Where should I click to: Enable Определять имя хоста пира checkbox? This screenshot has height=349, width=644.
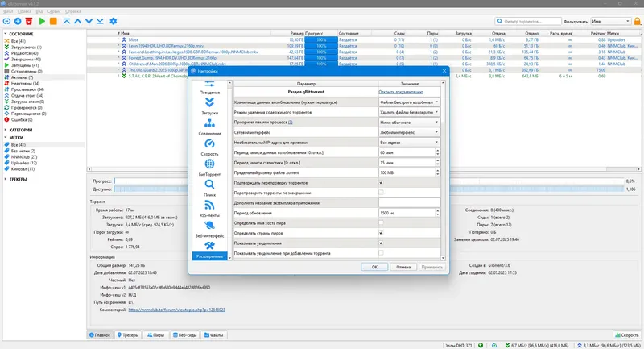click(381, 222)
